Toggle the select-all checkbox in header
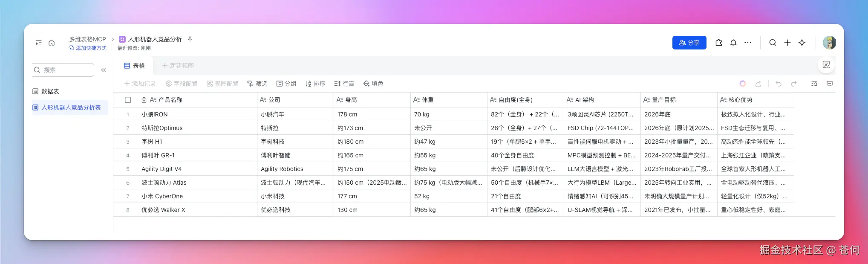The width and height of the screenshot is (868, 264). coord(128,100)
